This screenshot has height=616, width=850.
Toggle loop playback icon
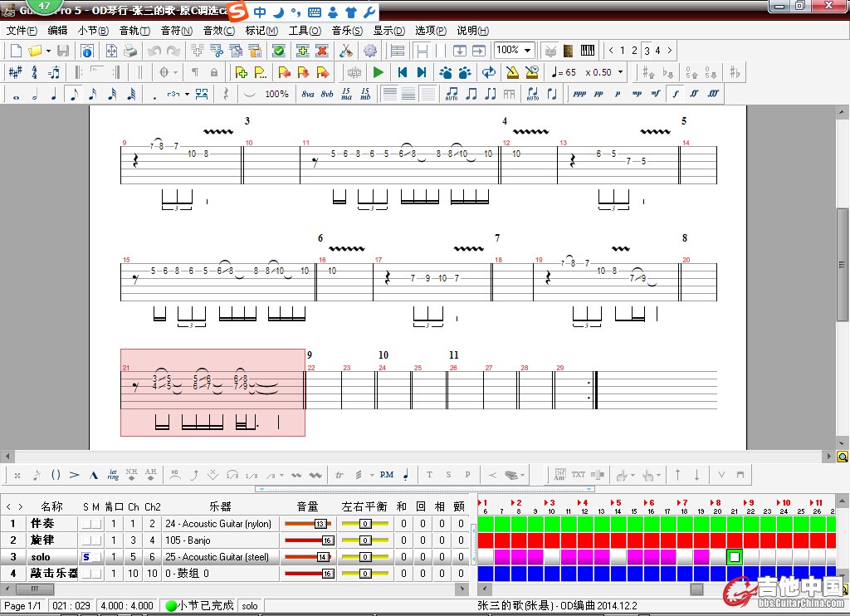click(x=489, y=72)
